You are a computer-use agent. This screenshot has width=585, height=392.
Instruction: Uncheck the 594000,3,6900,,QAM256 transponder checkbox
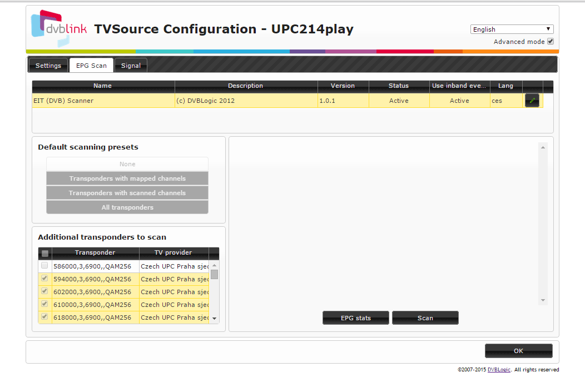(44, 278)
